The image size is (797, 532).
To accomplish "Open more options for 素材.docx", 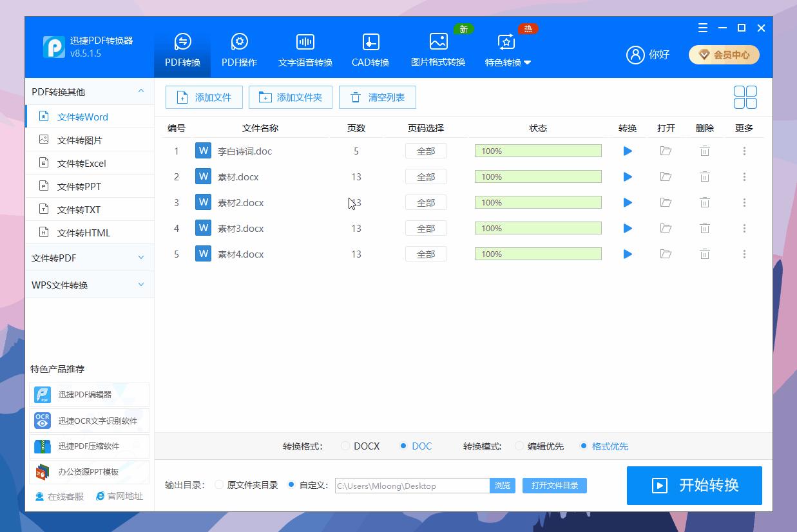I will pos(744,176).
